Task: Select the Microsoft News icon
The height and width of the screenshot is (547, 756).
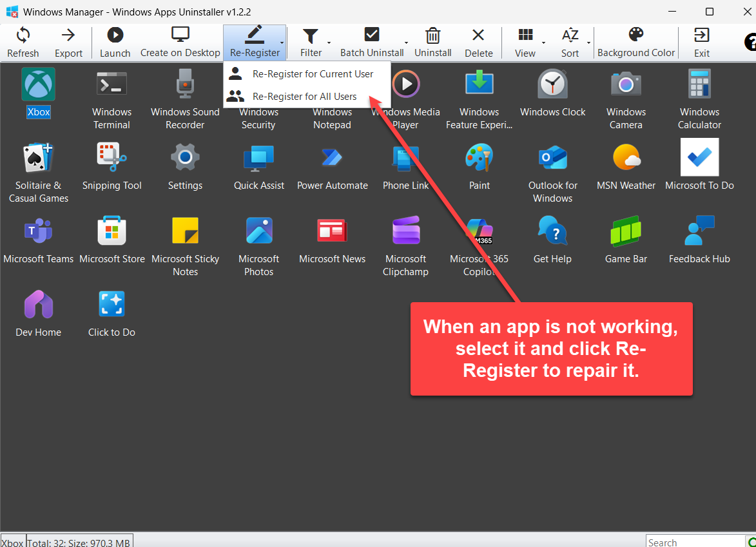Action: point(332,231)
